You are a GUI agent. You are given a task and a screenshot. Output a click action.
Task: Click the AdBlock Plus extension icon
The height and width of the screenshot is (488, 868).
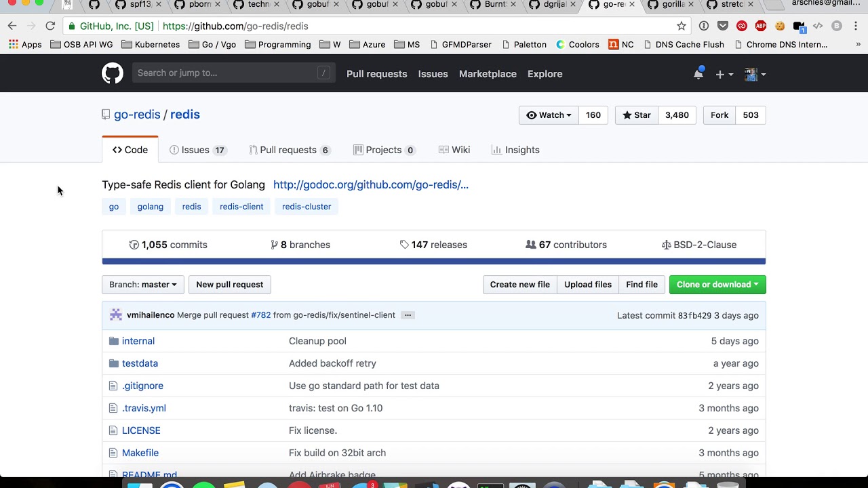coord(761,26)
